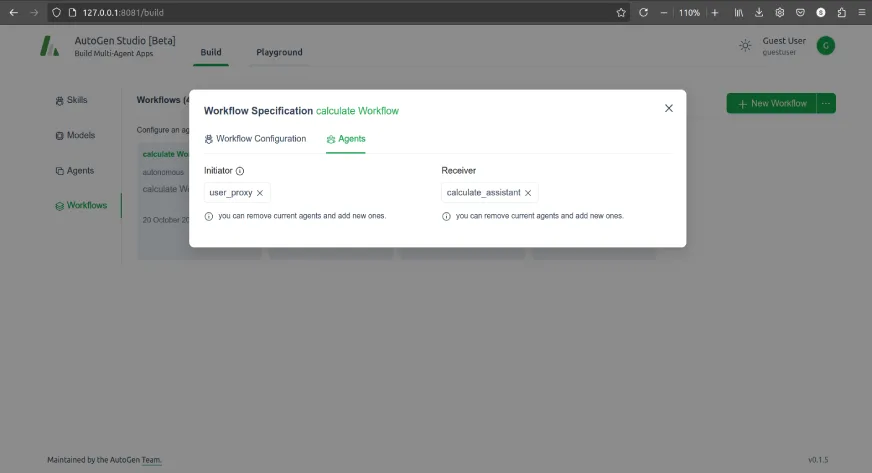
Task: Remove calculate_assistant receiver agent
Action: [528, 193]
